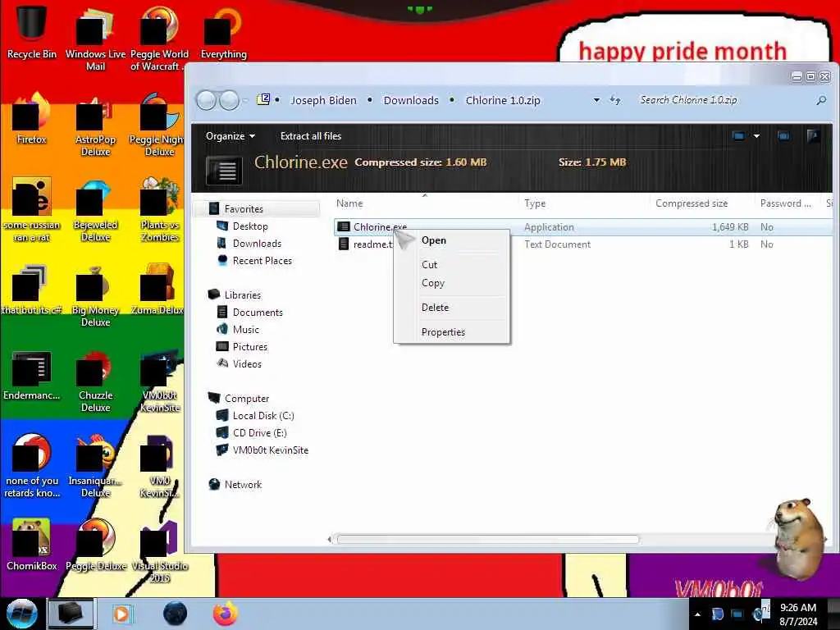The height and width of the screenshot is (630, 840).
Task: Select the Chuzzle Deluxe desktop icon
Action: (95, 381)
